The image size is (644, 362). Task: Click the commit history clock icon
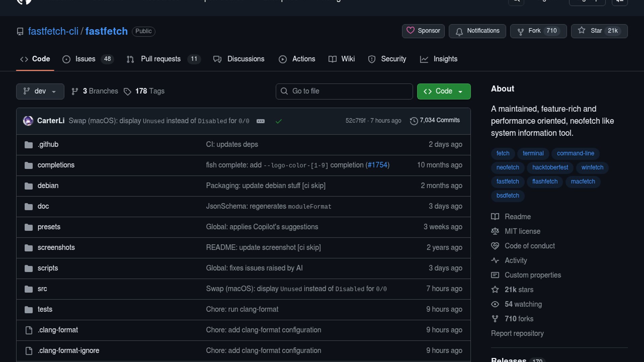(x=414, y=121)
